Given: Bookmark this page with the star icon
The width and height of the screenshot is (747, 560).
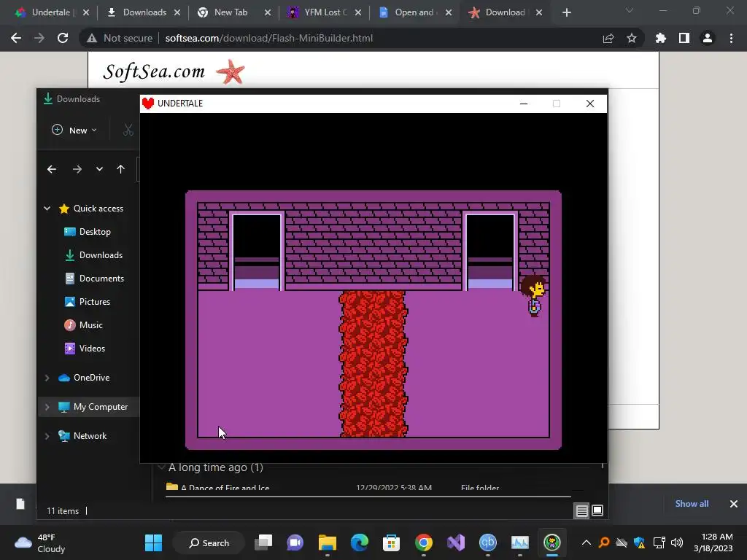Looking at the screenshot, I should pos(632,38).
